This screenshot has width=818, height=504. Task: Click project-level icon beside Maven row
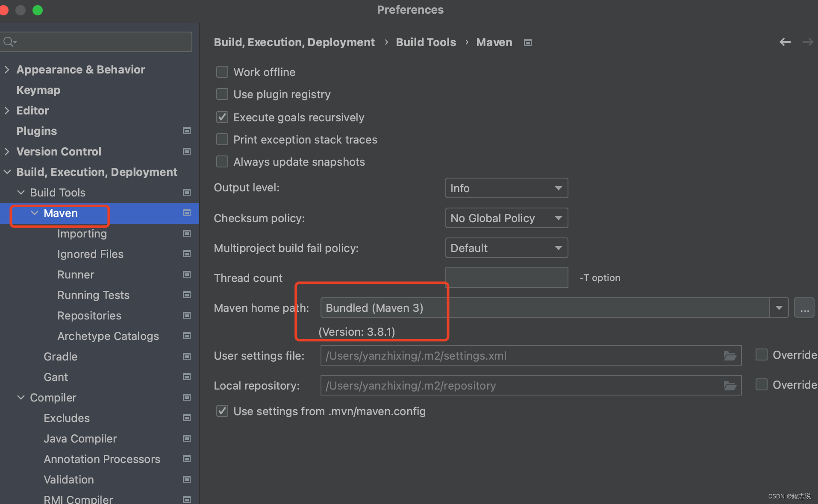click(x=187, y=213)
